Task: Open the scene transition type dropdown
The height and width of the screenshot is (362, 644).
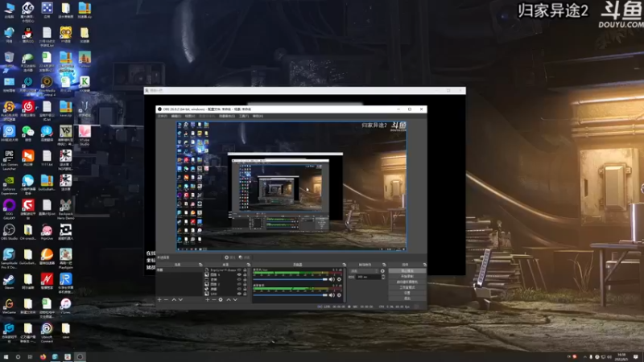Action: pyautogui.click(x=364, y=271)
